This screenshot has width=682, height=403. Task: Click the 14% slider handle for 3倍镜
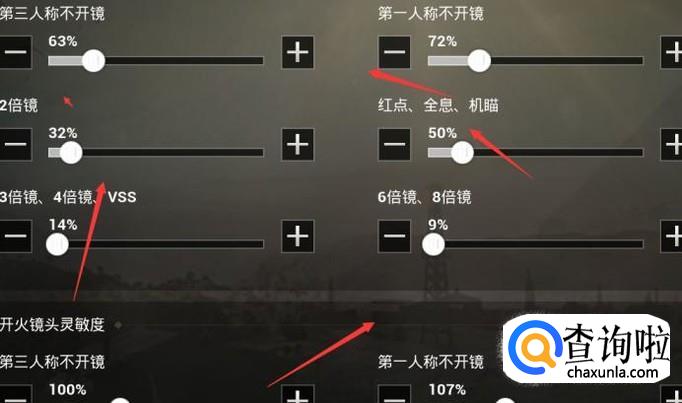[x=57, y=244]
